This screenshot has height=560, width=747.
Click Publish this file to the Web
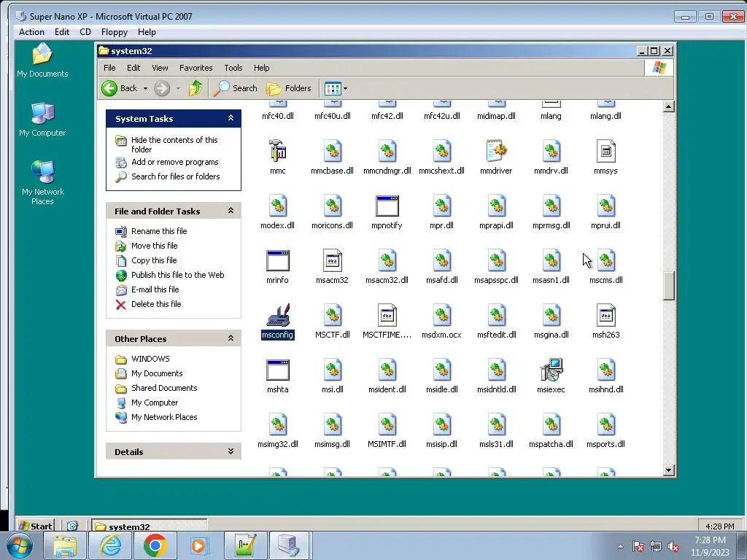(178, 275)
